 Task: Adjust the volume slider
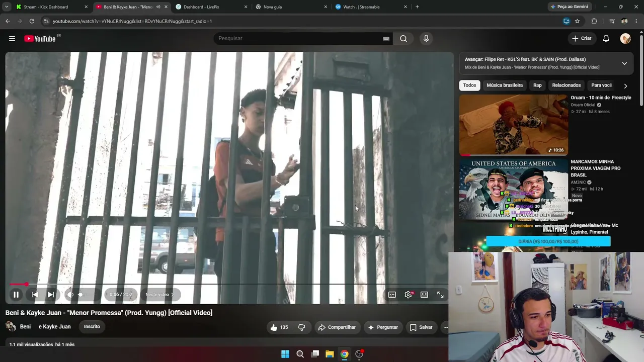[87, 295]
